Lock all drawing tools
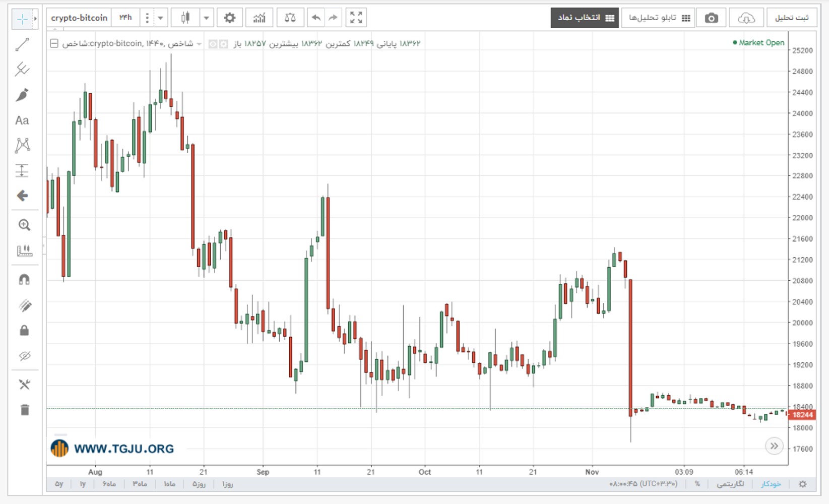This screenshot has height=504, width=829. tap(24, 331)
